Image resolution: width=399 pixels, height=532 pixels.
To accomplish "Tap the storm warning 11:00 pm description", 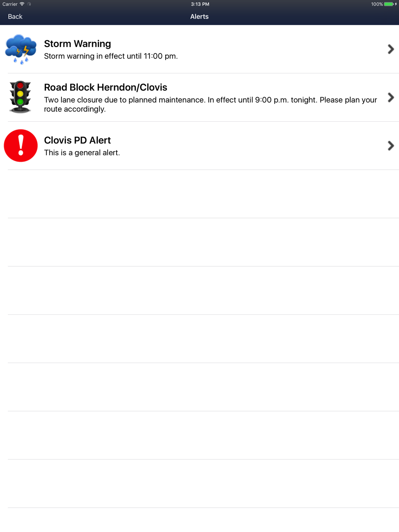I will [111, 56].
